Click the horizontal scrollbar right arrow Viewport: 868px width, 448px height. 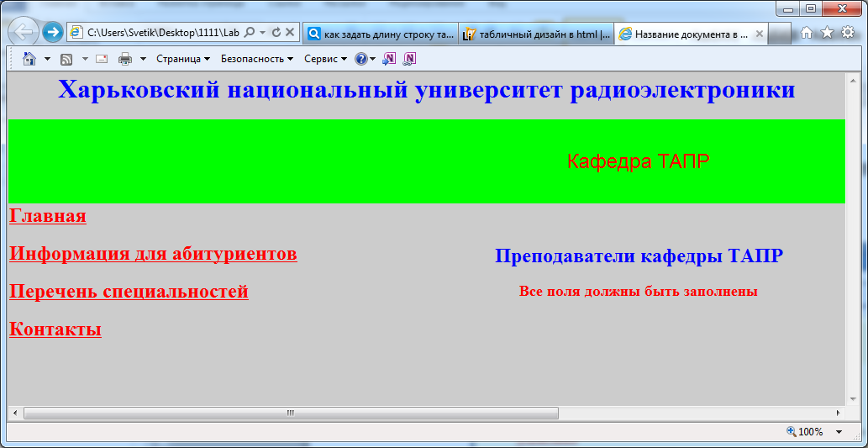point(838,413)
